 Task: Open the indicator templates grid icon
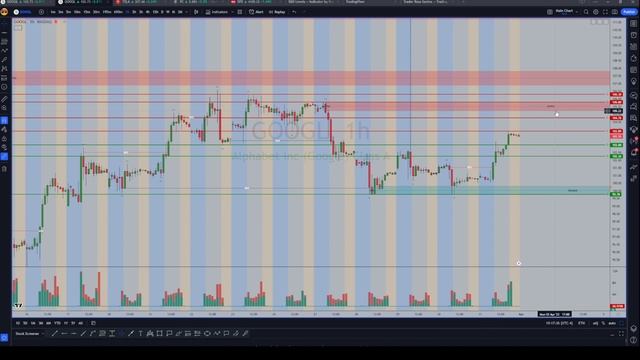coord(240,12)
